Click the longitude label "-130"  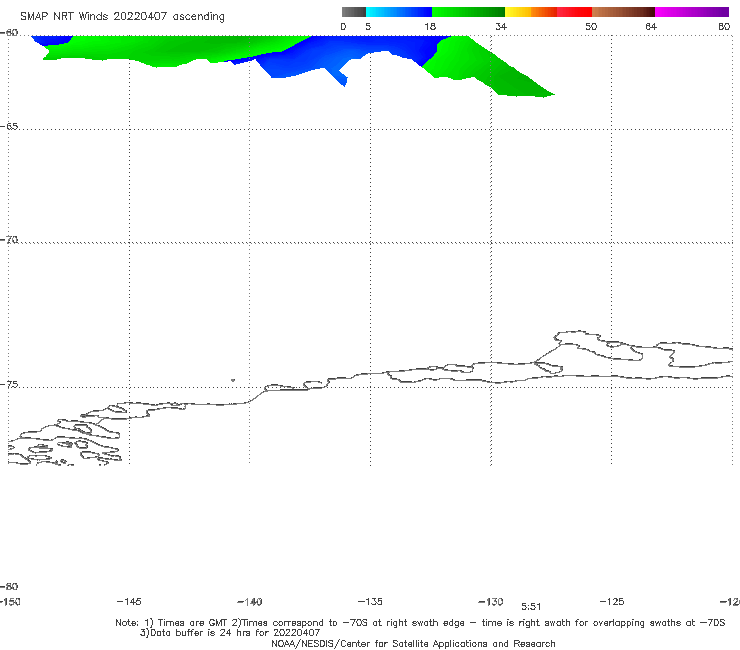pos(491,601)
